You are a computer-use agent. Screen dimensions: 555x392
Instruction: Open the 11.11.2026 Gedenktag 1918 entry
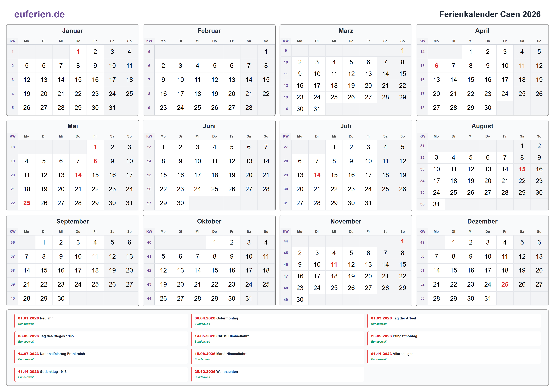point(101,374)
